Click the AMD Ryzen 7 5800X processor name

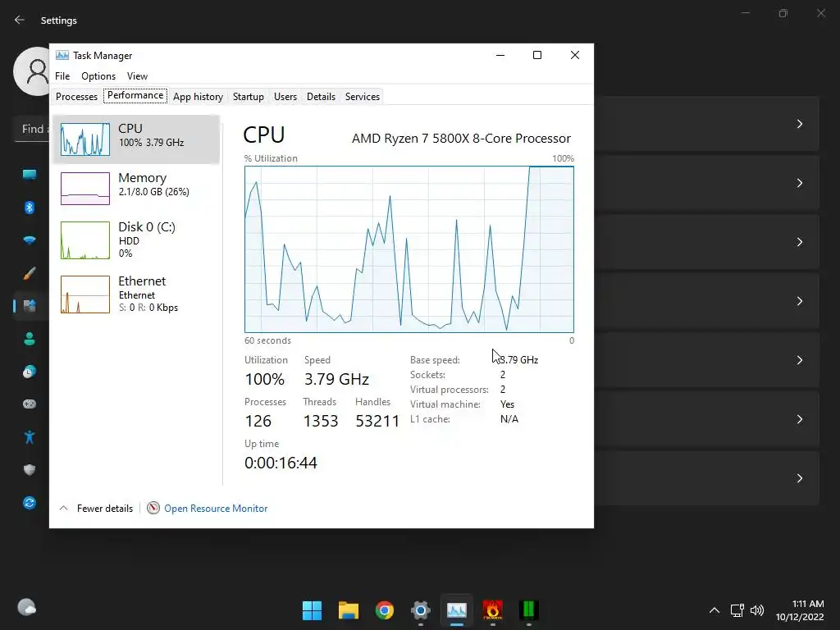(461, 138)
